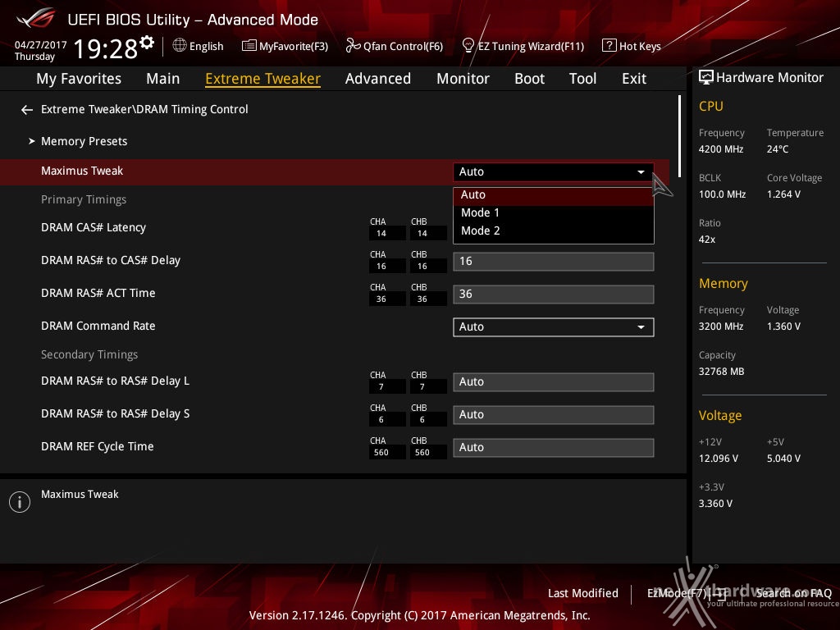Choose Mode 2 in the Maximus Tweak list
This screenshot has height=630, width=840.
pyautogui.click(x=554, y=231)
